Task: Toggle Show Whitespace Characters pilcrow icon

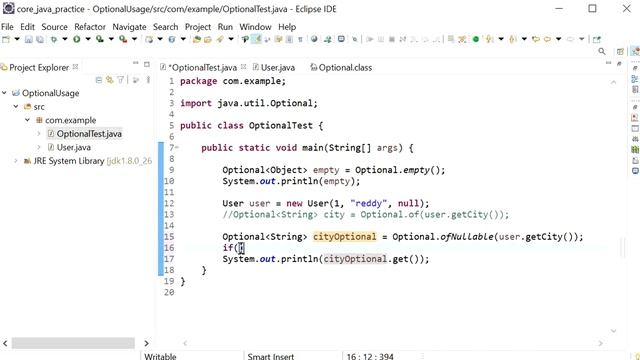Action: tap(300, 39)
